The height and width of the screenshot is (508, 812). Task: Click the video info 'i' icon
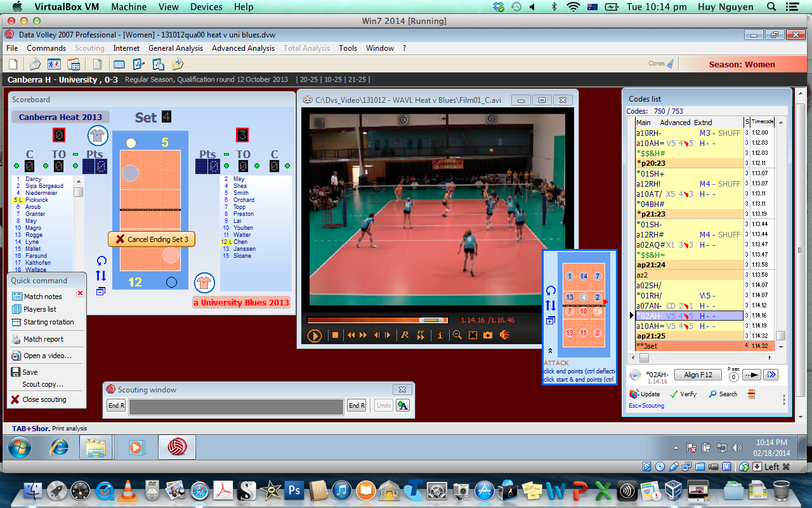click(440, 335)
